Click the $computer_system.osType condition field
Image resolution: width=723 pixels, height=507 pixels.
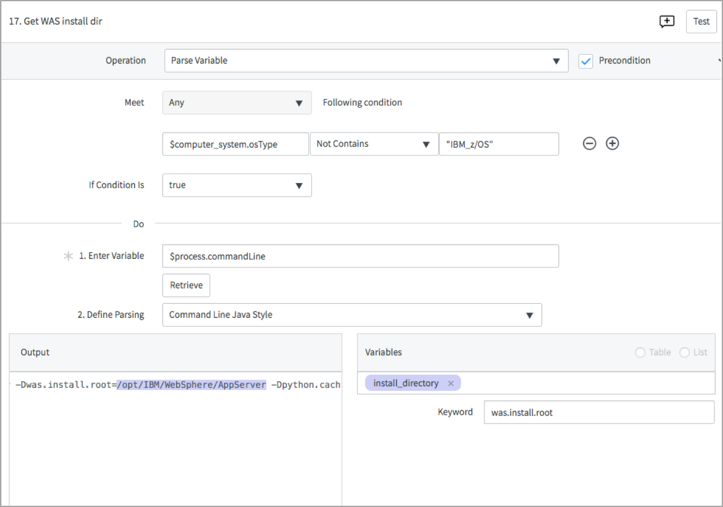click(235, 144)
